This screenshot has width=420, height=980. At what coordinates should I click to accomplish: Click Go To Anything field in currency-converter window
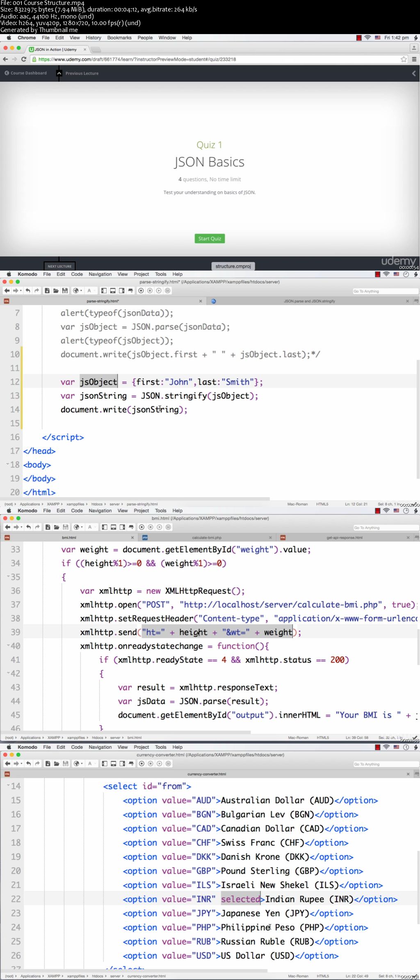click(386, 764)
